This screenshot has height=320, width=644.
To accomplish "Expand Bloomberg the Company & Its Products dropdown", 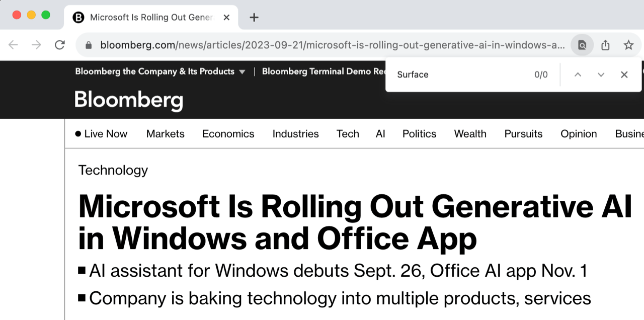I will [x=160, y=71].
